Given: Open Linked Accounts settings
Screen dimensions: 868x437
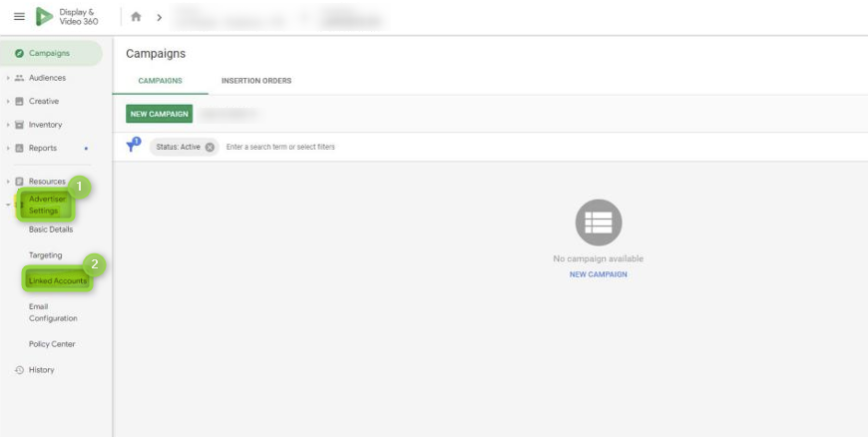Looking at the screenshot, I should (58, 281).
